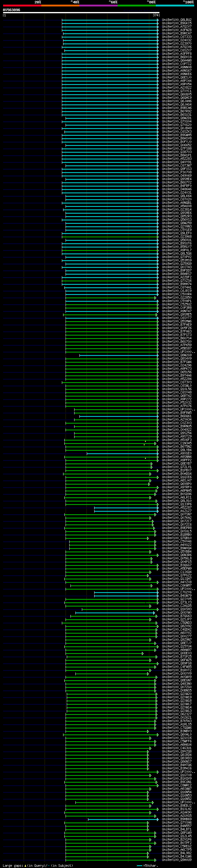Click the cyan ~100% identity legend segment
Screen dimensions: 197x868
pyautogui.click(x=175, y=6)
